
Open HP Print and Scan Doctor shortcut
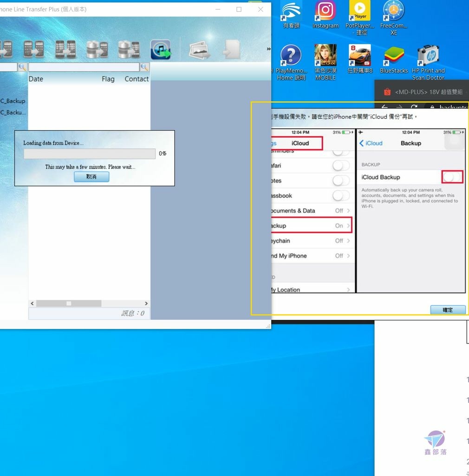pyautogui.click(x=428, y=63)
